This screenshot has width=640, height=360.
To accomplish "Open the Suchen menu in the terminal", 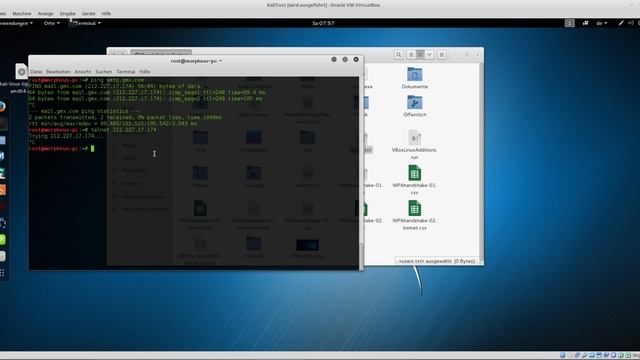I will coord(104,72).
